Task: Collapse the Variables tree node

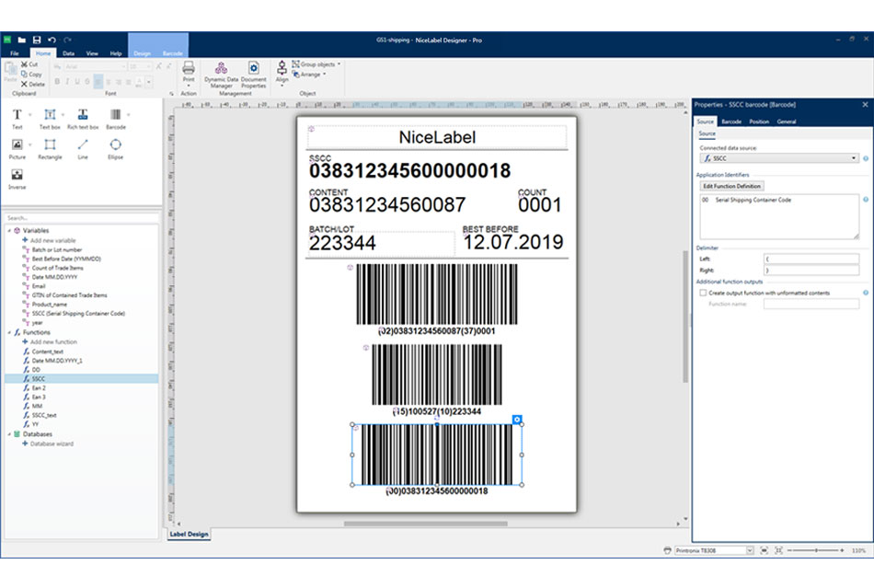Action: (9, 230)
